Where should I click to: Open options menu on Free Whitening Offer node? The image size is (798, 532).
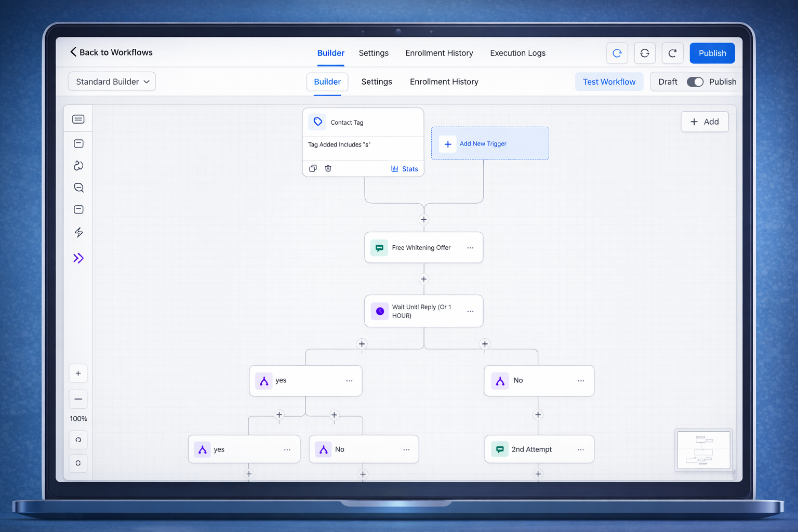pyautogui.click(x=470, y=248)
